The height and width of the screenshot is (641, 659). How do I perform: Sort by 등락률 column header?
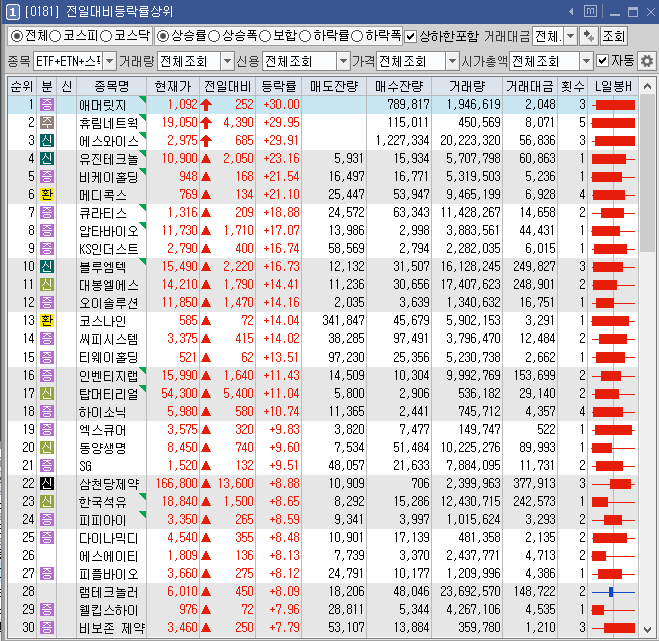[x=278, y=86]
